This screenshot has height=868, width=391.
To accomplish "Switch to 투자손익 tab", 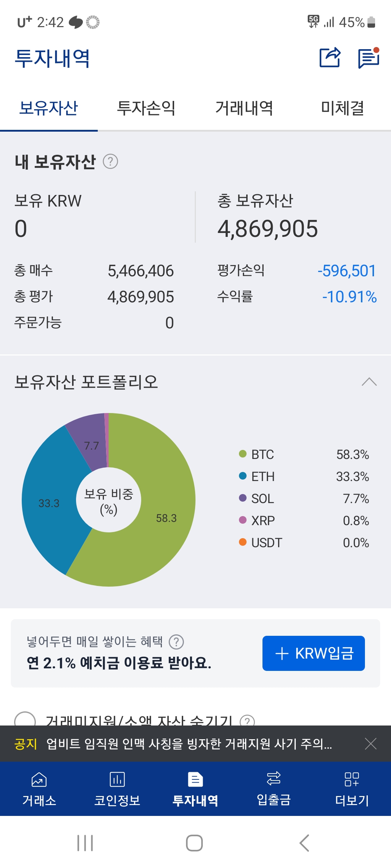I will [146, 108].
